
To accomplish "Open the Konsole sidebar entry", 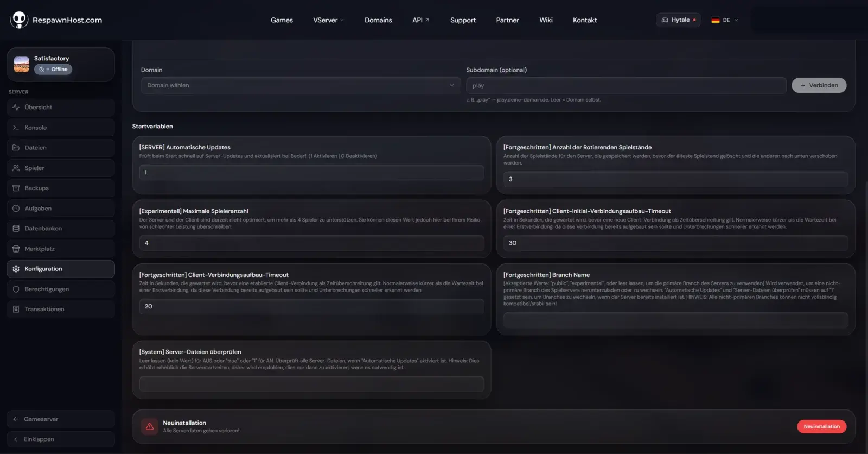I will click(61, 128).
